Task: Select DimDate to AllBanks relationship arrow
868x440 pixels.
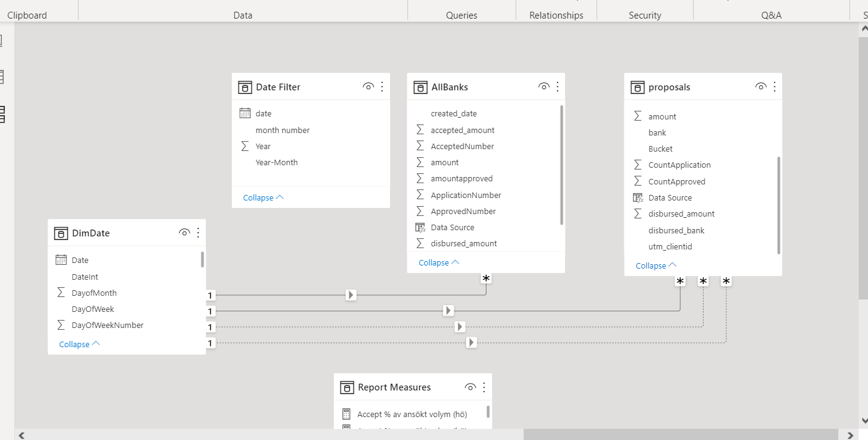Action: [351, 295]
